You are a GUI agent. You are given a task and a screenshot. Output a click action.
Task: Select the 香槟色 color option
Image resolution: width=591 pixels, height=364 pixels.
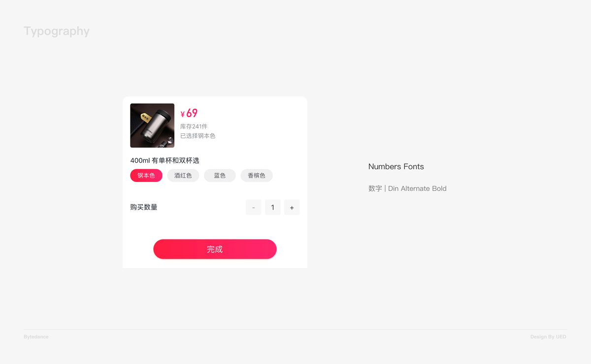(257, 176)
